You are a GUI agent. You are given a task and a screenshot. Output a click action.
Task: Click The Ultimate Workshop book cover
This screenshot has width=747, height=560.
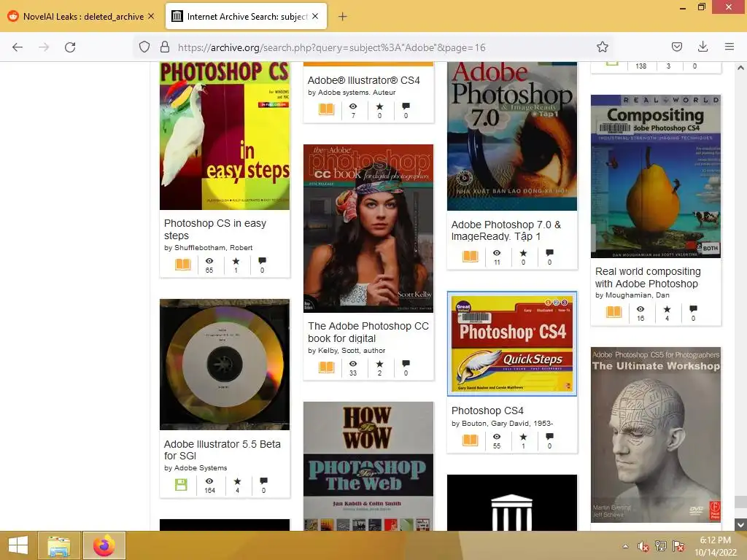click(x=656, y=435)
